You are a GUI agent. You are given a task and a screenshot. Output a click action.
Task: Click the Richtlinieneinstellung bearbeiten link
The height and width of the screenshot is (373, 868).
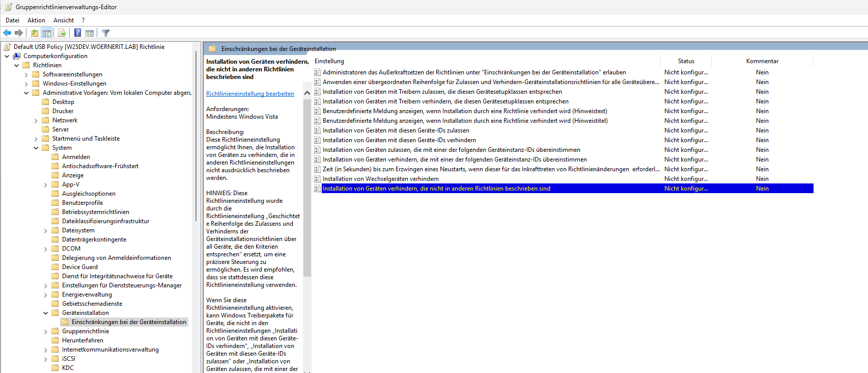click(x=250, y=94)
